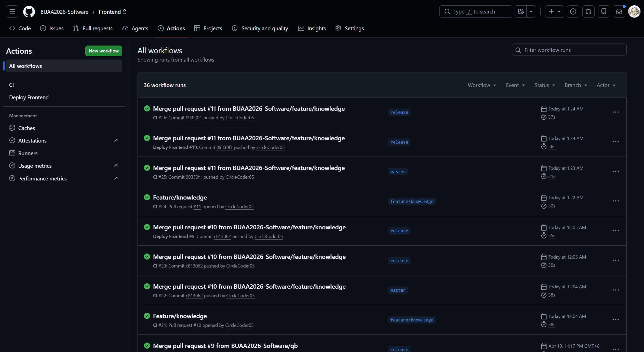
Task: Switch to the Issues tab
Action: tap(52, 28)
